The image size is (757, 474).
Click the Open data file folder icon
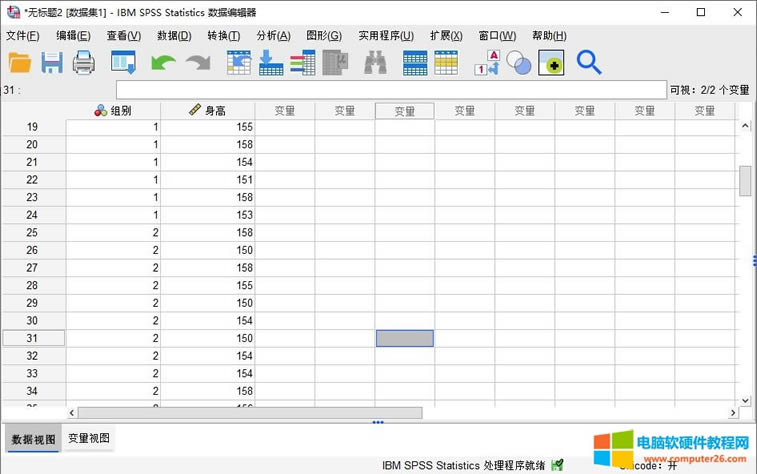[x=20, y=63]
